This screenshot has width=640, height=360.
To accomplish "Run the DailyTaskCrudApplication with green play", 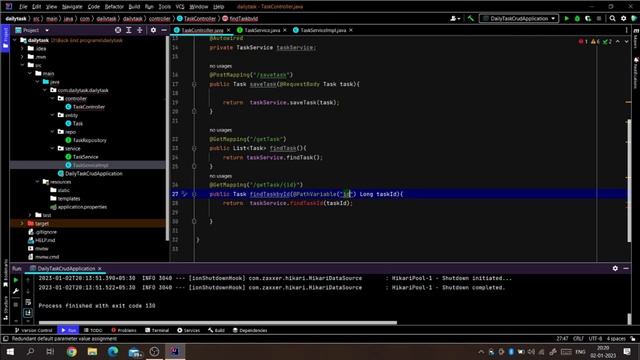I will 566,18.
